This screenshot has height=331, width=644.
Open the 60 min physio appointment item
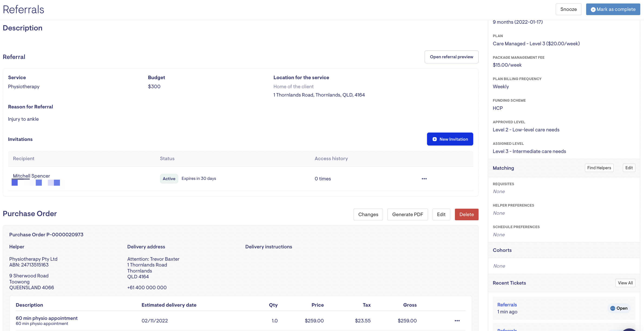[x=46, y=318]
